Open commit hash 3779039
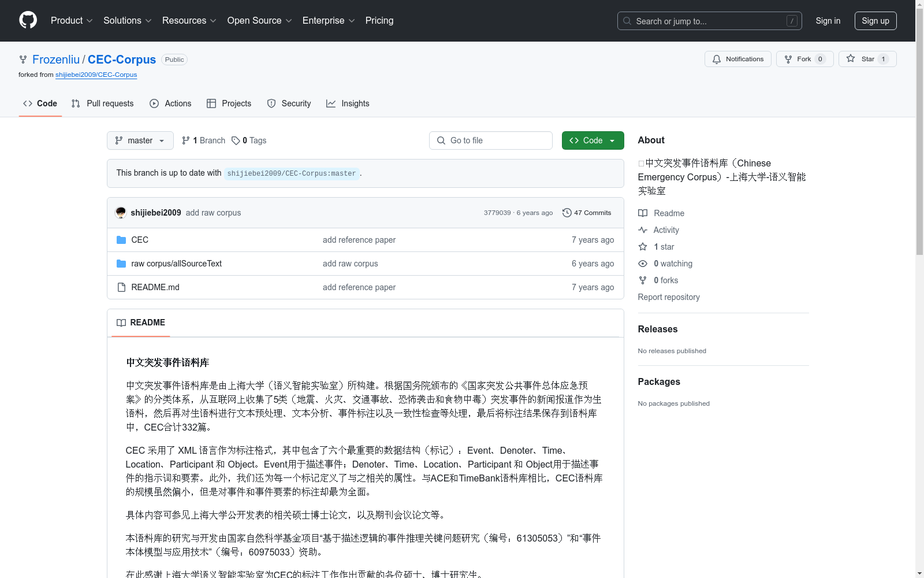This screenshot has height=578, width=924. coord(497,213)
